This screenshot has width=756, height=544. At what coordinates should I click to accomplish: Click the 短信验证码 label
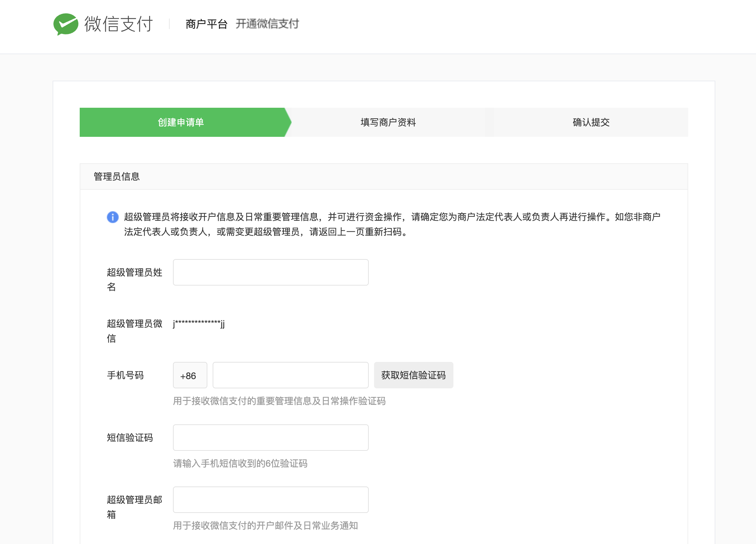click(130, 438)
